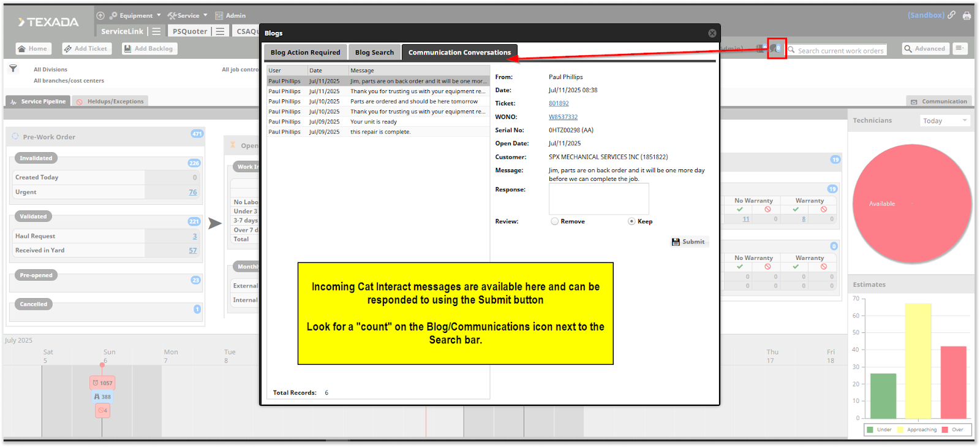Click the 471 count badge on Pre-Work Order

[197, 134]
